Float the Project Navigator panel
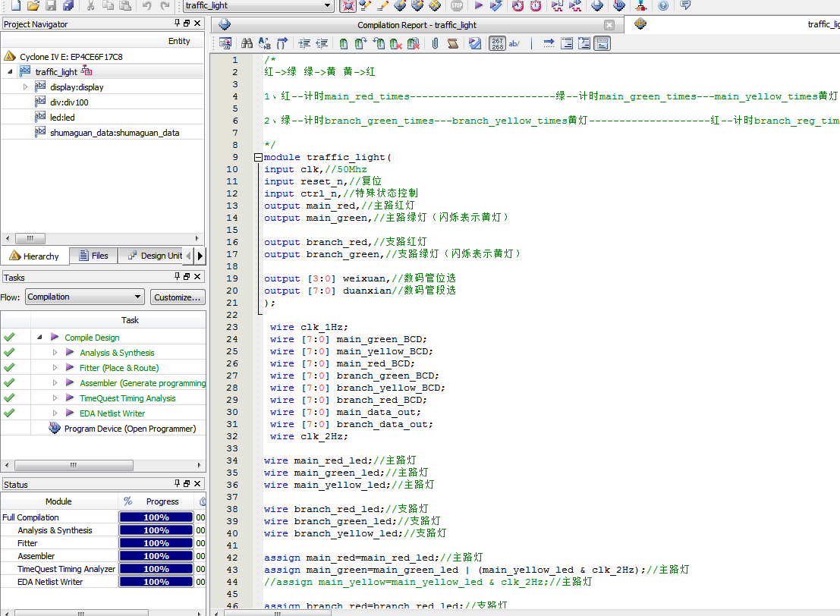 187,23
